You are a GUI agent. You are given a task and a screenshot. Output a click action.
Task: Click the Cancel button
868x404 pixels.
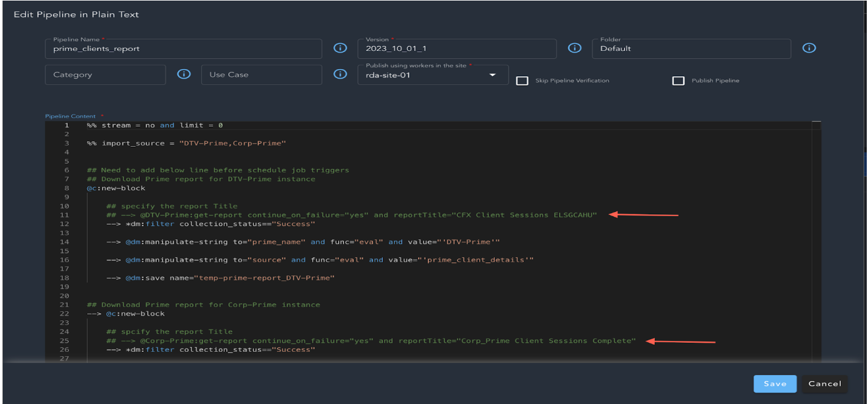(x=825, y=383)
